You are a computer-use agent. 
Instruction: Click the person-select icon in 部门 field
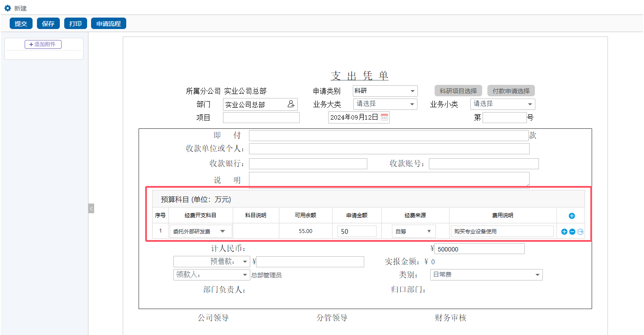tap(291, 104)
